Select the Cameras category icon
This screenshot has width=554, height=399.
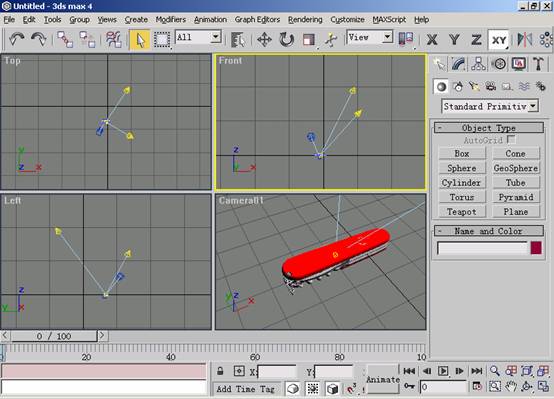(x=490, y=86)
